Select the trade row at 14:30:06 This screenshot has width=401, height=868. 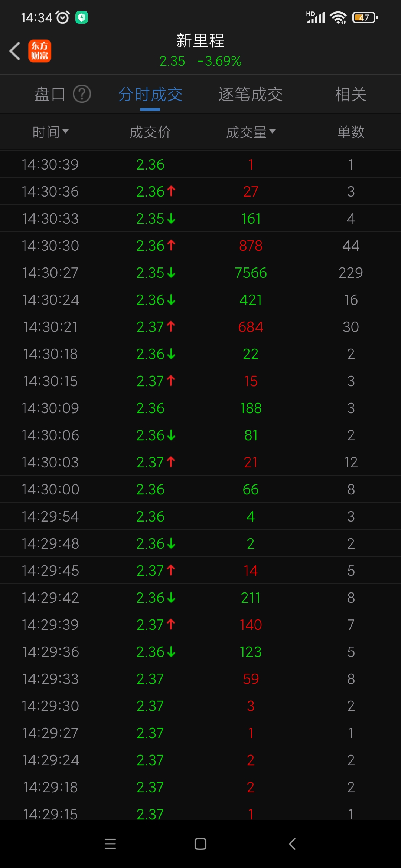coord(200,435)
